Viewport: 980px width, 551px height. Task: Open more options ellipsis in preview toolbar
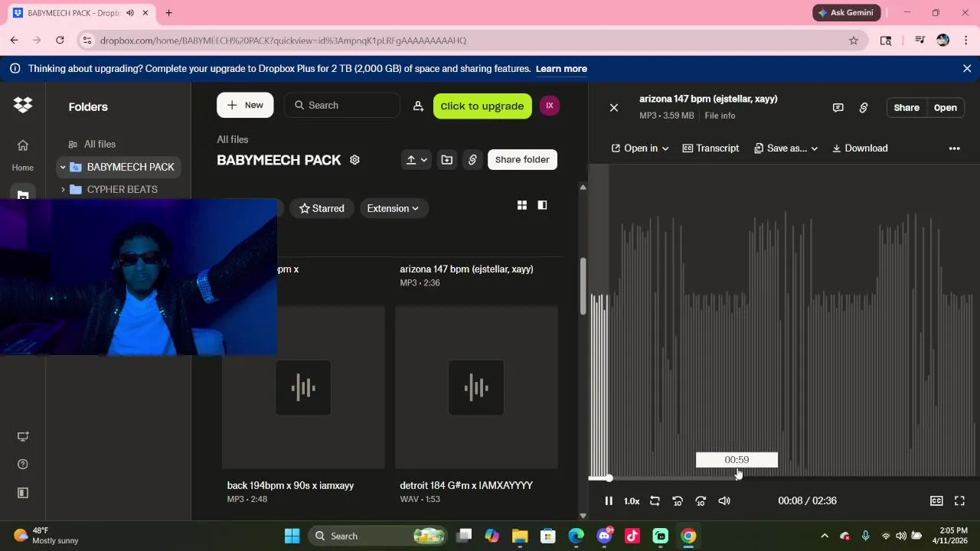[954, 148]
